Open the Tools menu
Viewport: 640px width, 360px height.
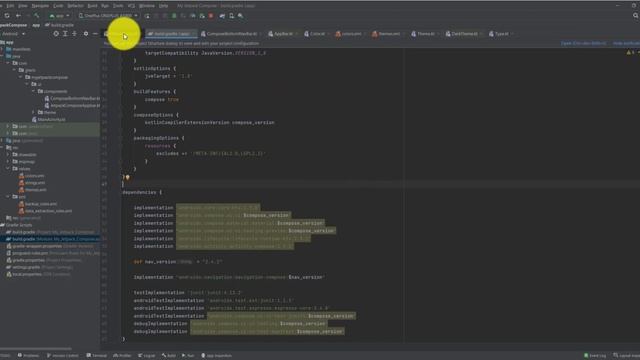(118, 6)
